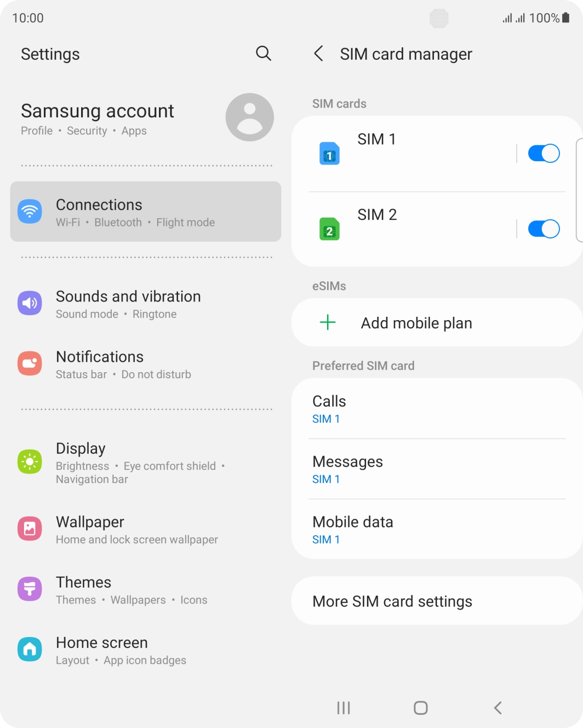
Task: Go back from SIM card manager
Action: click(x=318, y=54)
